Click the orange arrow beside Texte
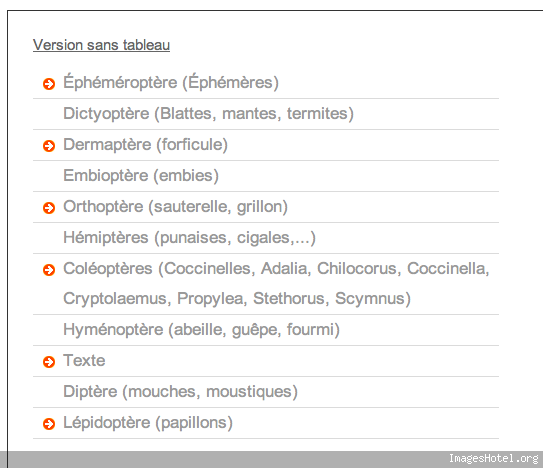The image size is (543, 468). pyautogui.click(x=49, y=362)
